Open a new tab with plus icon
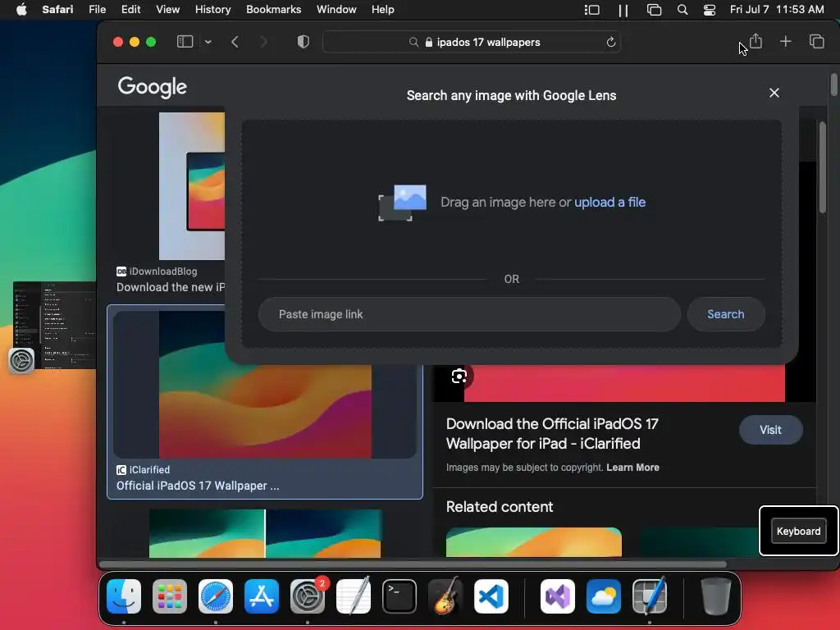The width and height of the screenshot is (840, 630). (785, 41)
